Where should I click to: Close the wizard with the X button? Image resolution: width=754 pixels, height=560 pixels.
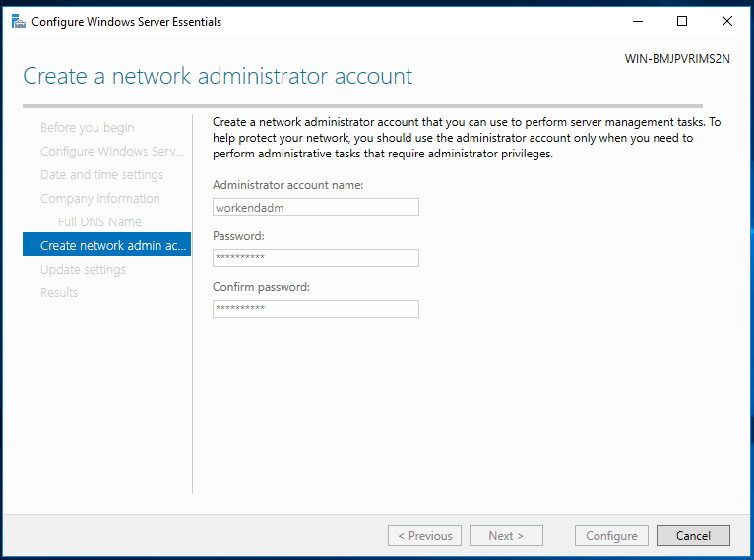coord(727,21)
